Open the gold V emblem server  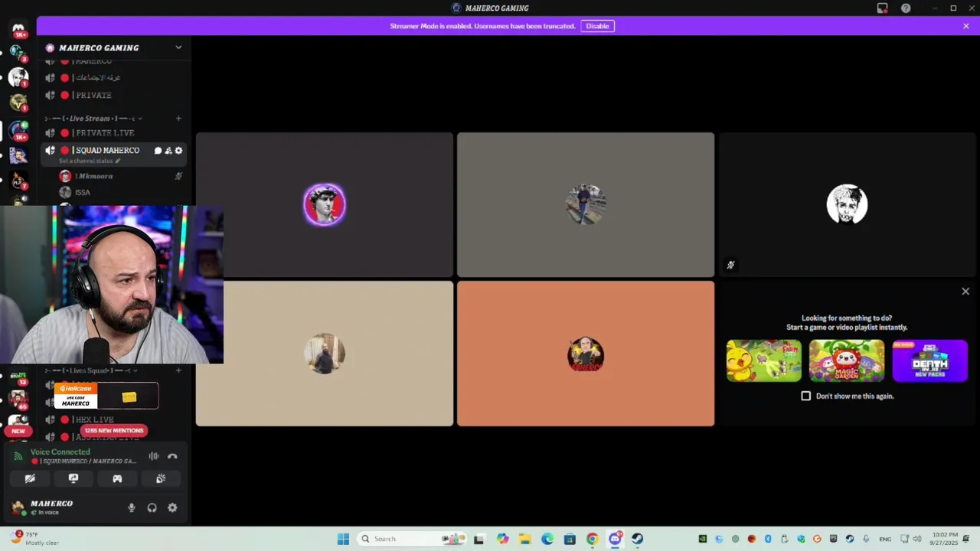tap(18, 102)
